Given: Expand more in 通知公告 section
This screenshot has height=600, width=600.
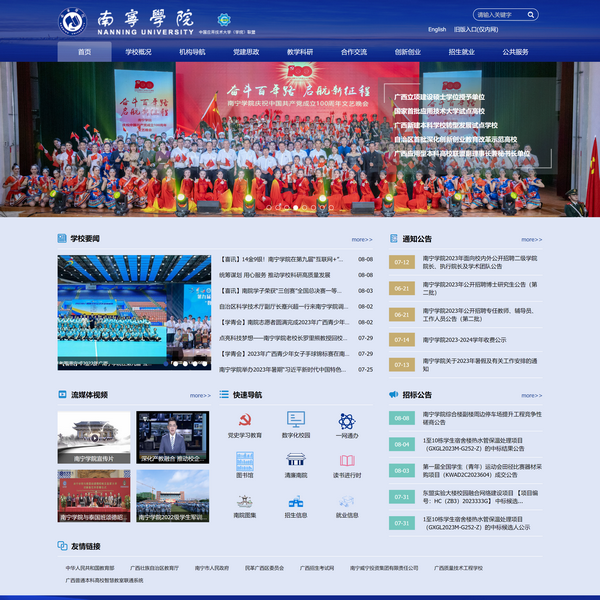Looking at the screenshot, I should [531, 240].
